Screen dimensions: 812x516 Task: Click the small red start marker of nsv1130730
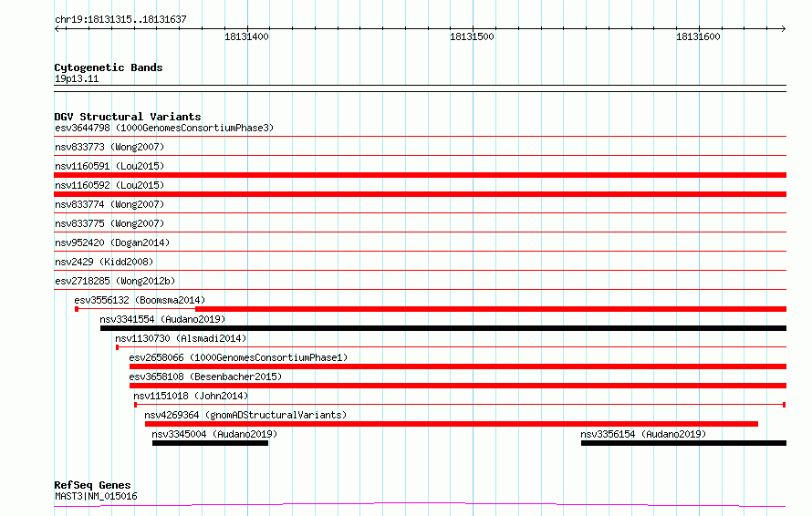tap(117, 347)
